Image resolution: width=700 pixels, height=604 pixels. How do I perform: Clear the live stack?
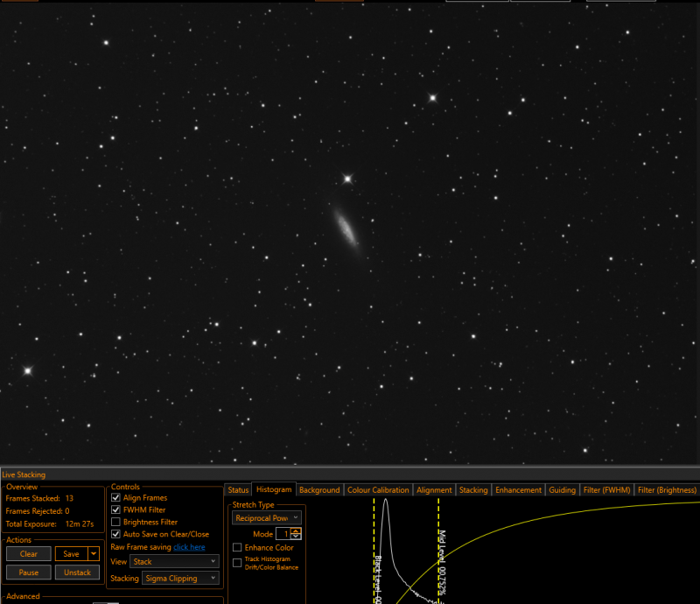29,554
